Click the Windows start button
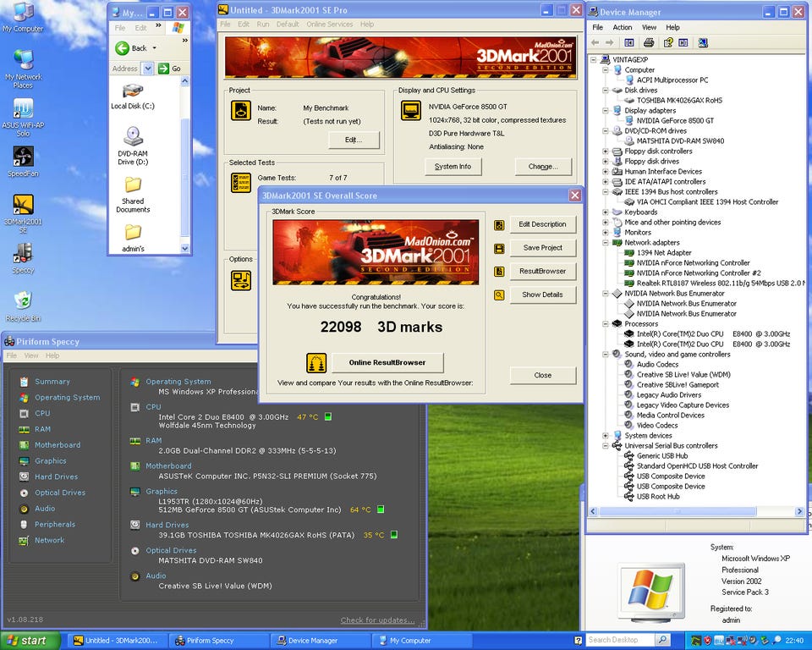 (x=30, y=641)
